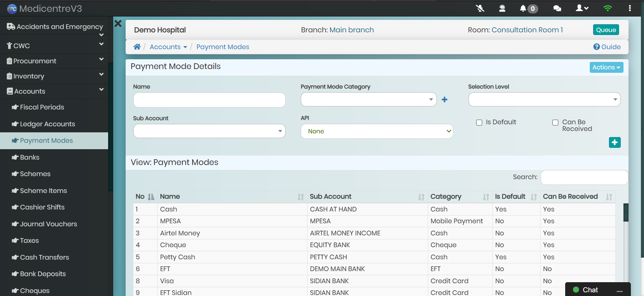Screen dimensions: 644x296
Task: Open Ledger Accounts in the sidebar
Action: [47, 124]
